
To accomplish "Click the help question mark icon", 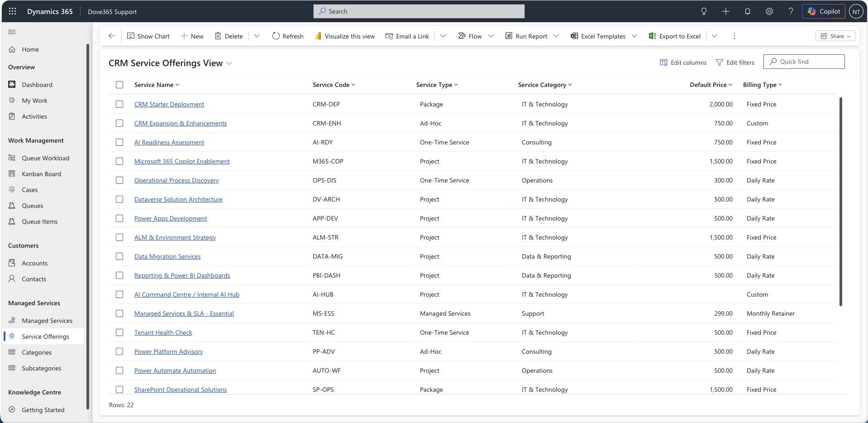I will (x=791, y=11).
